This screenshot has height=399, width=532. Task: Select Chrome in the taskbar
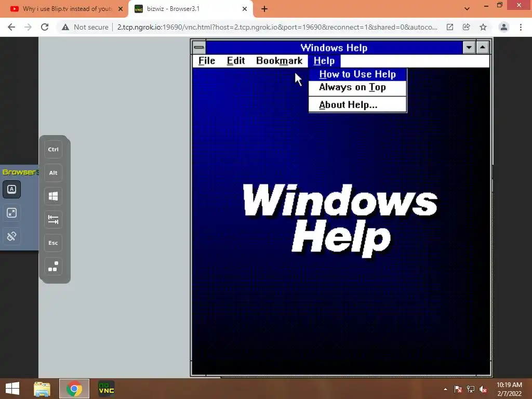click(x=74, y=389)
